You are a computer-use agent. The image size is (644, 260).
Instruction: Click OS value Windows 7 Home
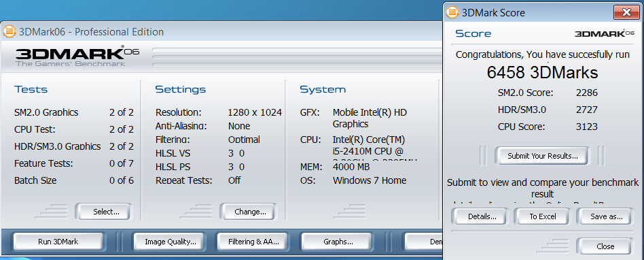coord(370,180)
